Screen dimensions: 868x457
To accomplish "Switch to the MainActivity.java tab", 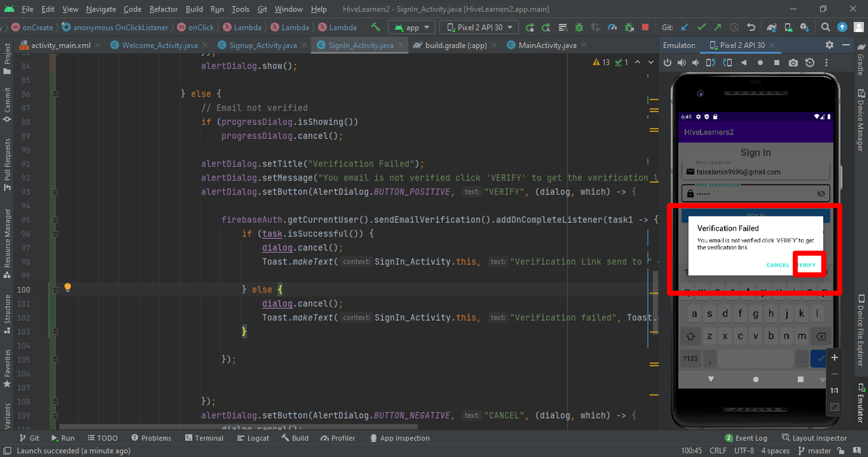I will click(x=547, y=45).
